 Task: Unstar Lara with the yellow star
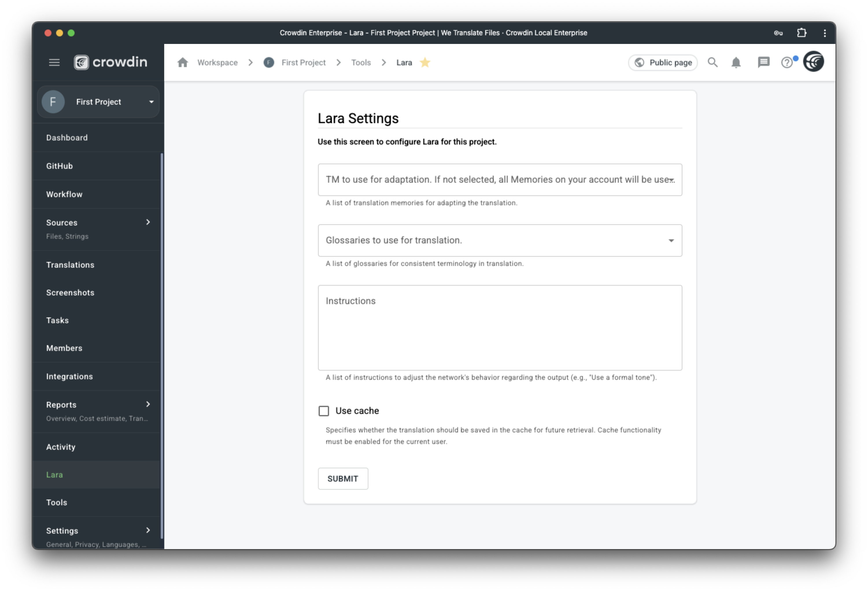click(x=425, y=62)
